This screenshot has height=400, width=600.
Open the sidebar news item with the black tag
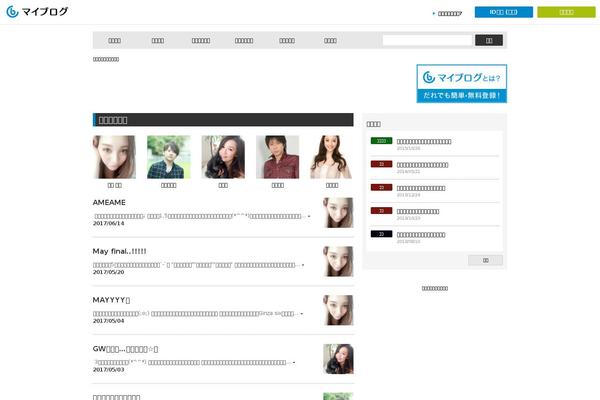click(x=421, y=235)
